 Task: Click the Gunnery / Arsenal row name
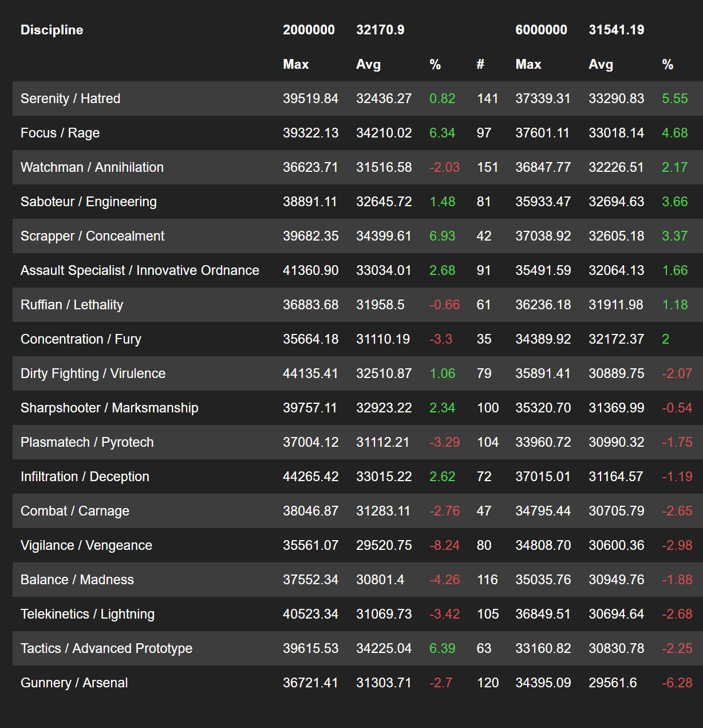point(74,683)
